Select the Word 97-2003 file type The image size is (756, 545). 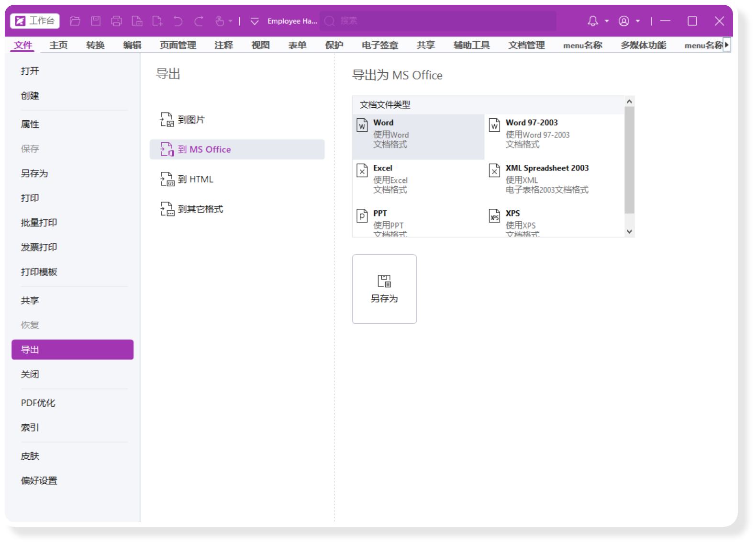point(555,136)
